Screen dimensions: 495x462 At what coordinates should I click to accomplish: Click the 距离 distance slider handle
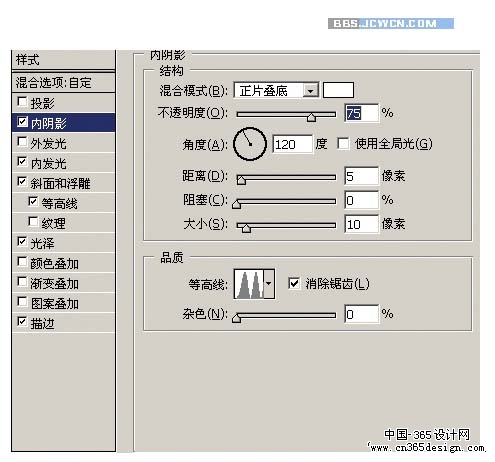pyautogui.click(x=241, y=180)
